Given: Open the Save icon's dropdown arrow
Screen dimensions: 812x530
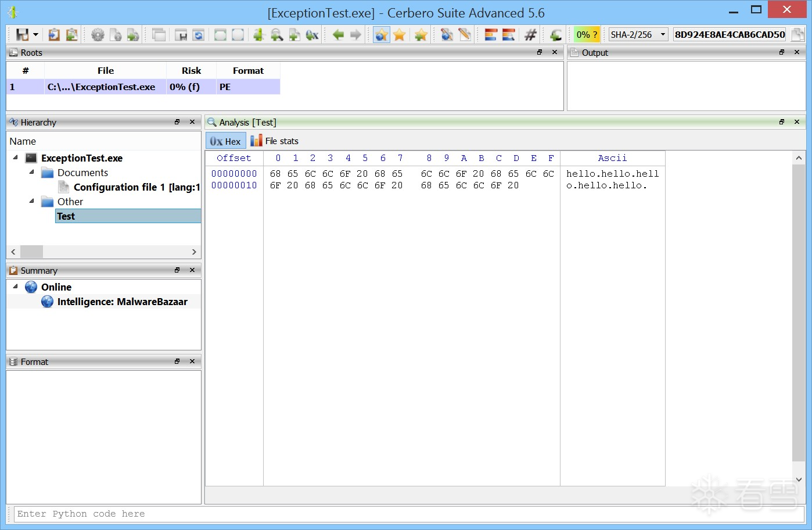Looking at the screenshot, I should (x=35, y=35).
